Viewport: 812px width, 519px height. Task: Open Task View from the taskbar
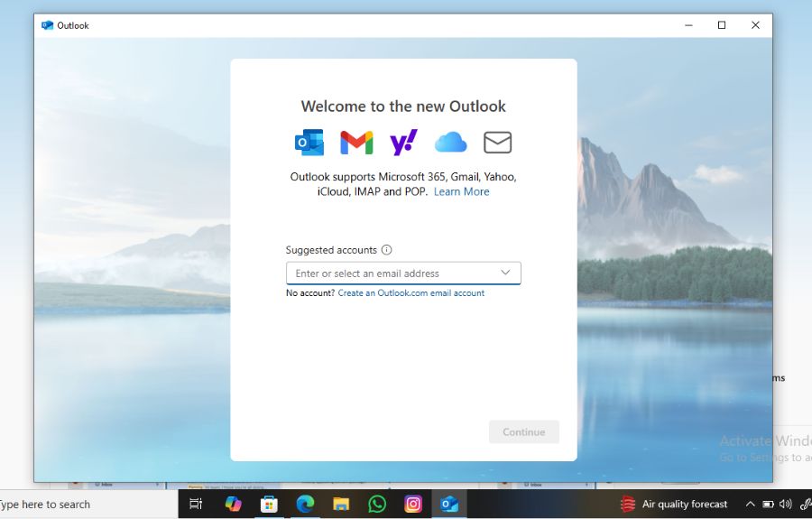coord(196,504)
